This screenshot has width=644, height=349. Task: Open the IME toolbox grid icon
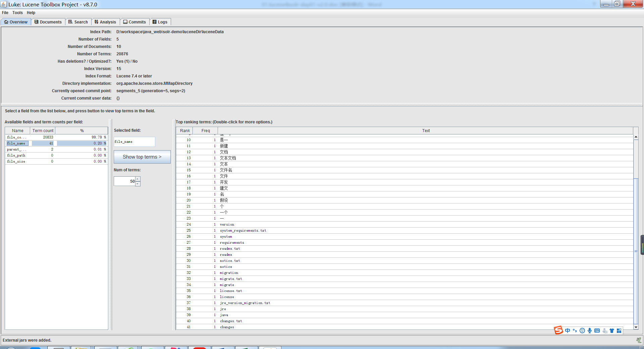(x=619, y=331)
